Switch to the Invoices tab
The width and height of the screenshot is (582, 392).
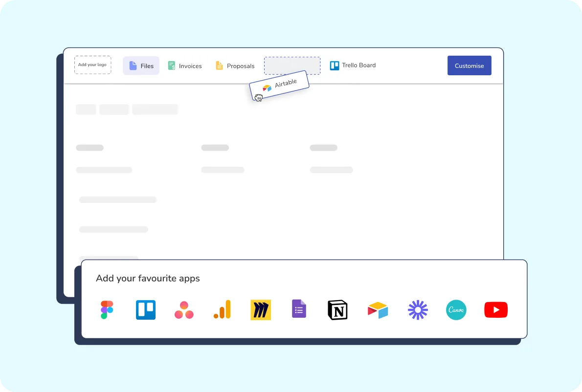(x=185, y=66)
